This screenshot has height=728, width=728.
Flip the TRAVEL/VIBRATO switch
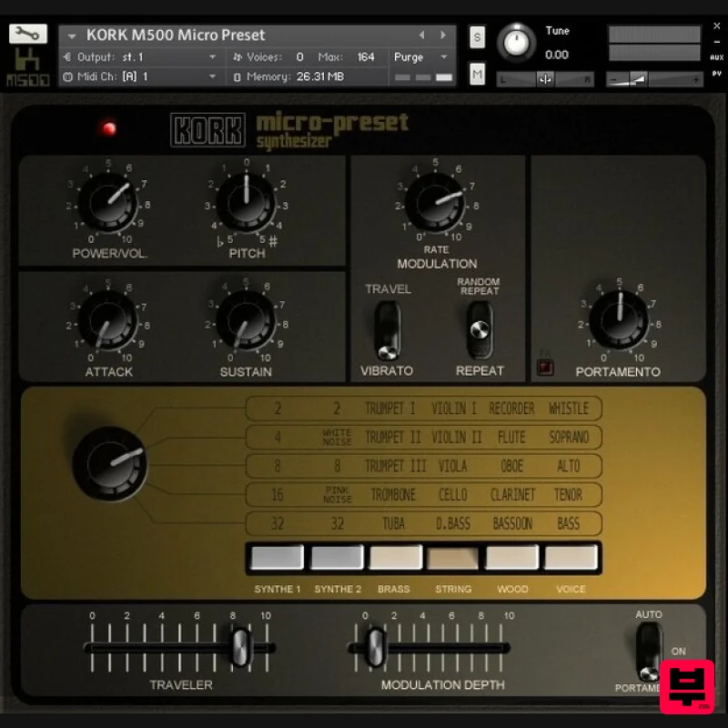388,330
